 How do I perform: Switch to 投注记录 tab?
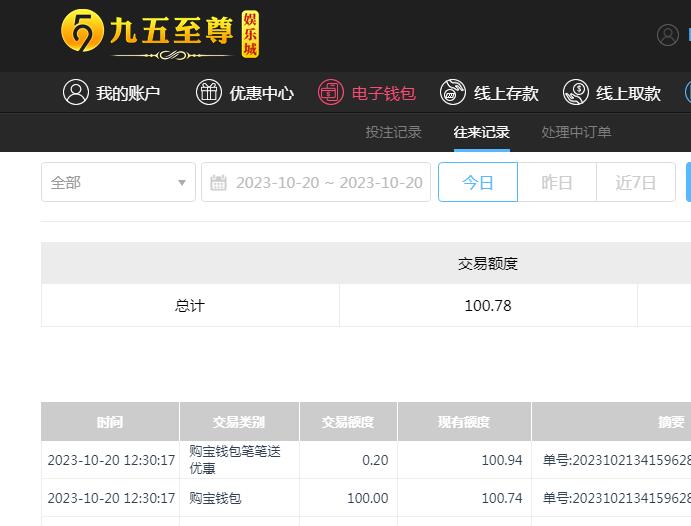(394, 132)
